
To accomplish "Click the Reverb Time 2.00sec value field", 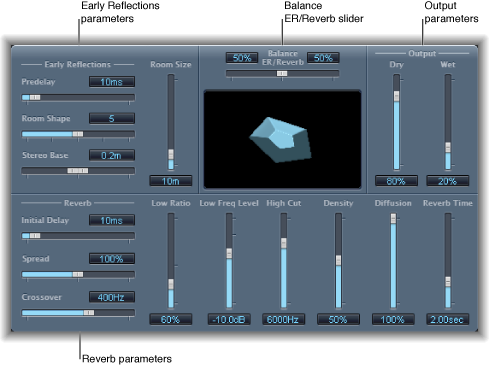I will (448, 319).
